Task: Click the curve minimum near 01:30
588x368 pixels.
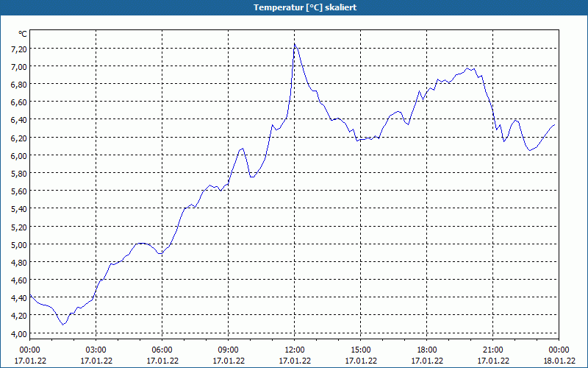Action: tap(63, 325)
